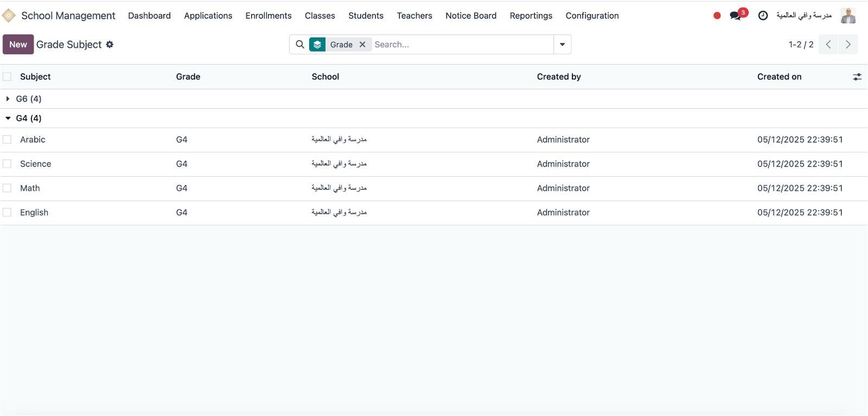
Task: Click the Grade group-by layers icon
Action: tap(317, 44)
